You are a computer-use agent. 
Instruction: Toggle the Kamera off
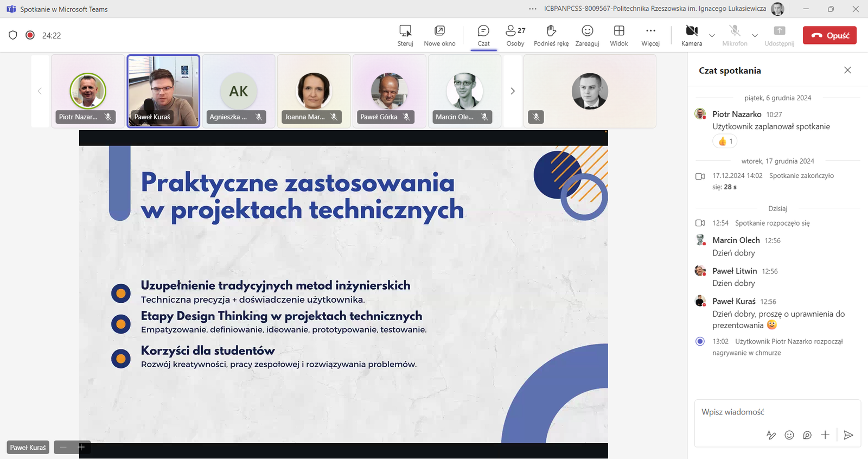tap(691, 35)
